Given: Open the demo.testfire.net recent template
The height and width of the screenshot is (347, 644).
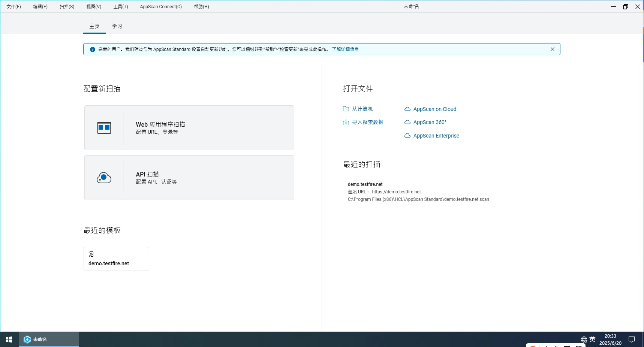Looking at the screenshot, I should click(116, 259).
